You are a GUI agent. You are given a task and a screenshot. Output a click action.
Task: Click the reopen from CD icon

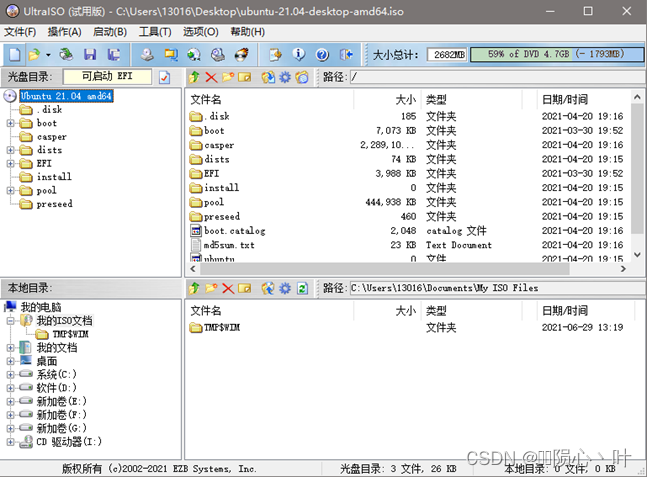point(66,54)
